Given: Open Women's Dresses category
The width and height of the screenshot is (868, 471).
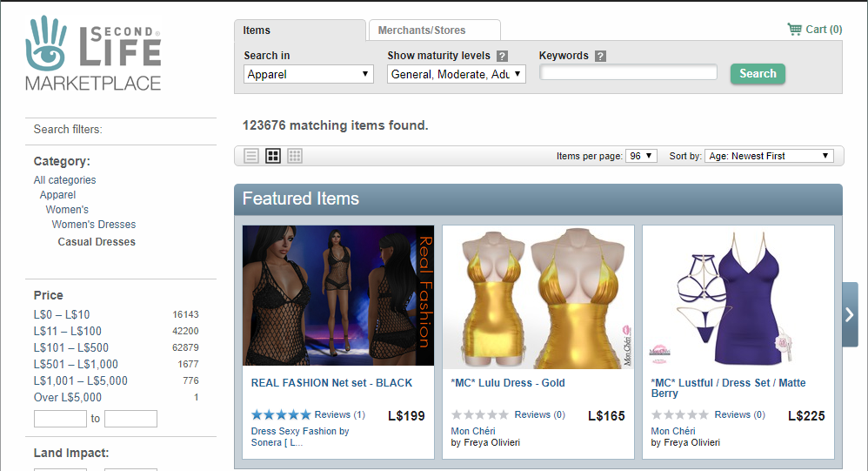Looking at the screenshot, I should tap(94, 225).
